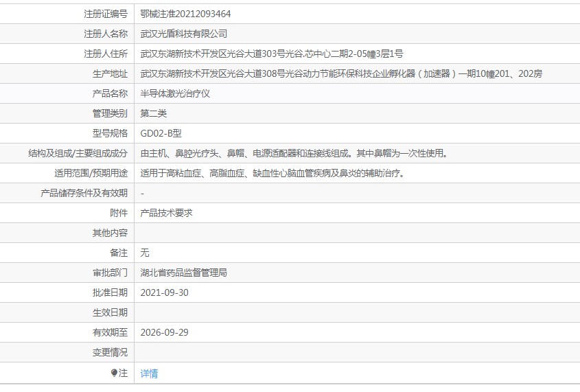Click the 适用范围/预期用途 label
The image size is (580, 392).
click(91, 174)
